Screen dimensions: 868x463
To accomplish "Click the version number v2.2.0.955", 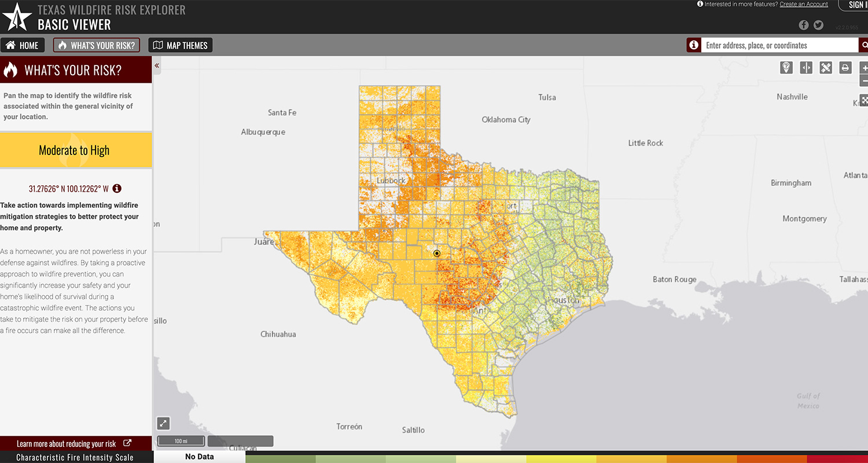I will click(x=847, y=27).
